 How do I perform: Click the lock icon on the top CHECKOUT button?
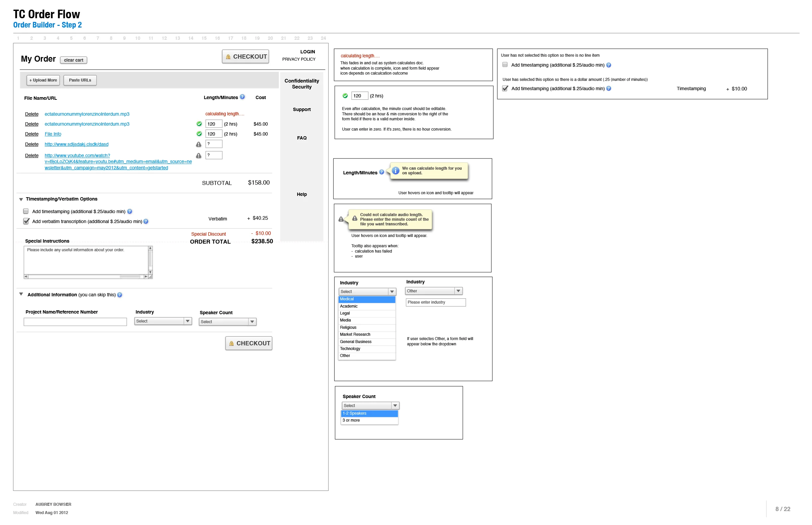pyautogui.click(x=228, y=56)
